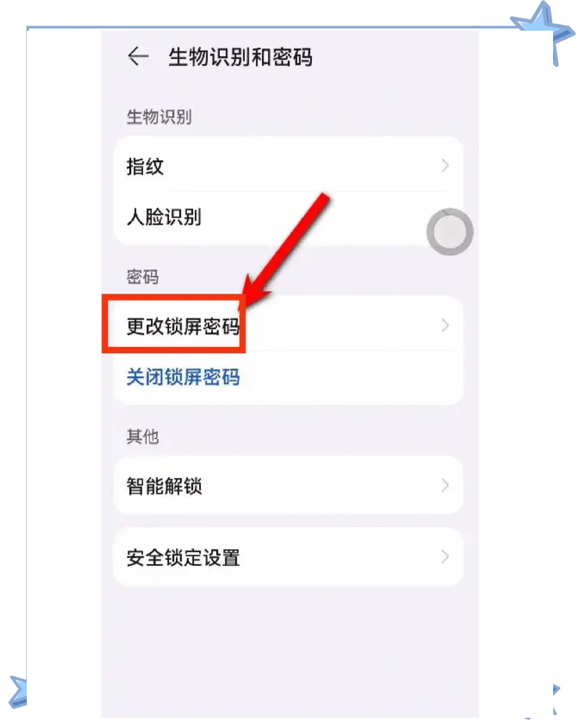Click the red annotation arrow

click(x=288, y=249)
